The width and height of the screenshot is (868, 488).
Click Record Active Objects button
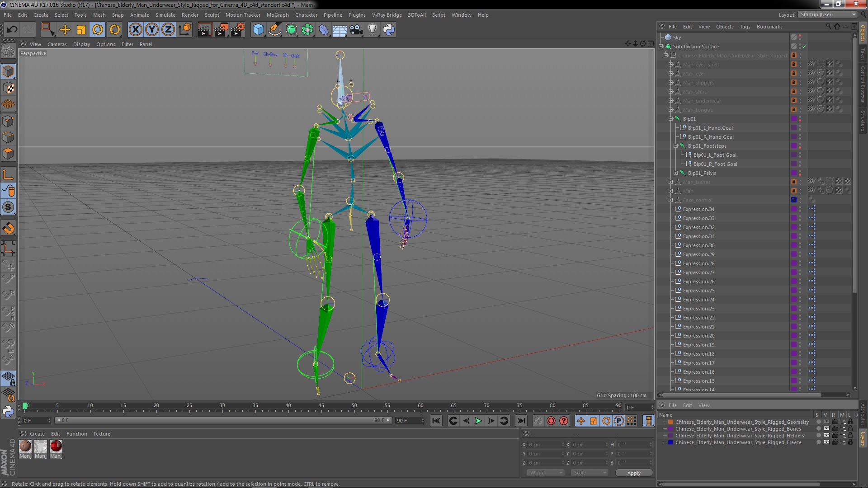click(x=538, y=421)
